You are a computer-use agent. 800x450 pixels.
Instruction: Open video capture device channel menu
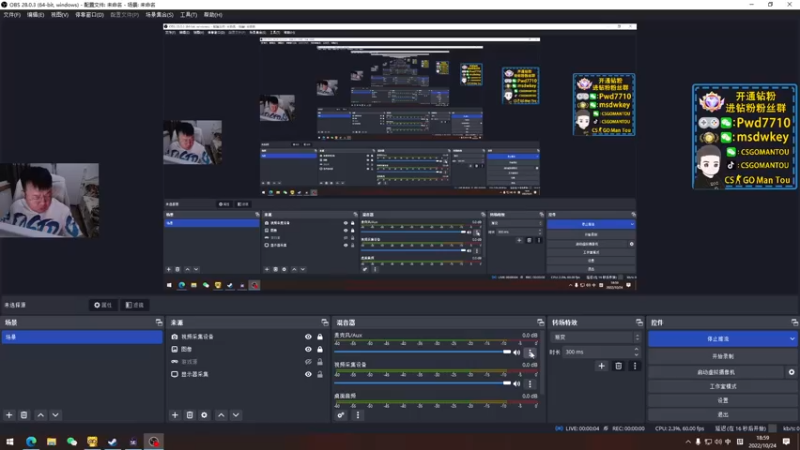tap(530, 383)
